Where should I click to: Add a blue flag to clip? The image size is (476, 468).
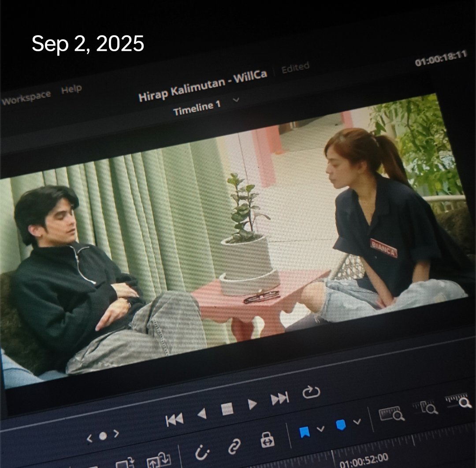pos(305,432)
